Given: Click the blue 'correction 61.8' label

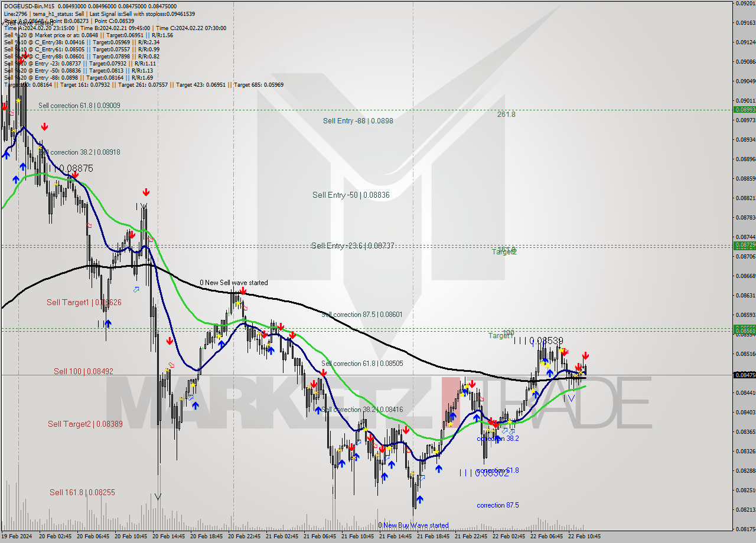Looking at the screenshot, I should point(498,470).
